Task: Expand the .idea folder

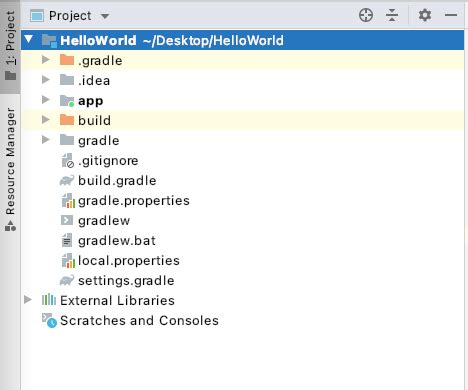Action: point(46,80)
